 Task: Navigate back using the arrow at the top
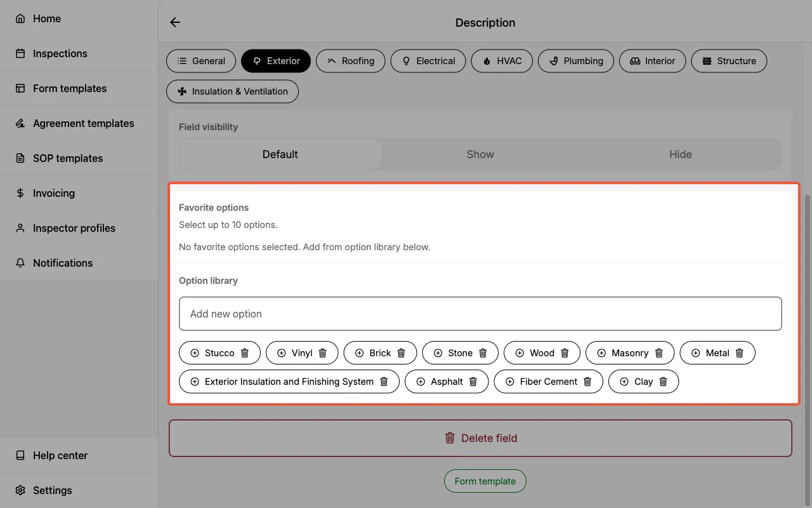(175, 22)
